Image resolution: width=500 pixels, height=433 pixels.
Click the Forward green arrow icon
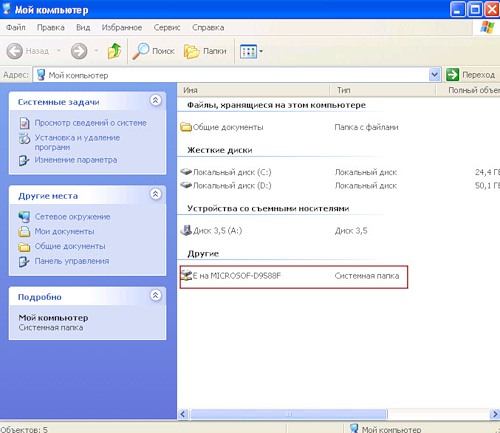pyautogui.click(x=79, y=51)
